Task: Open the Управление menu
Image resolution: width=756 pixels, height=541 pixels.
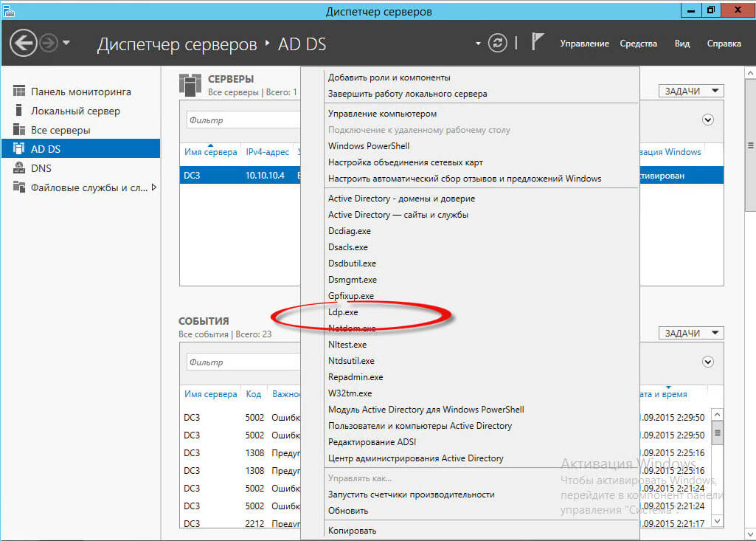Action: click(x=584, y=44)
